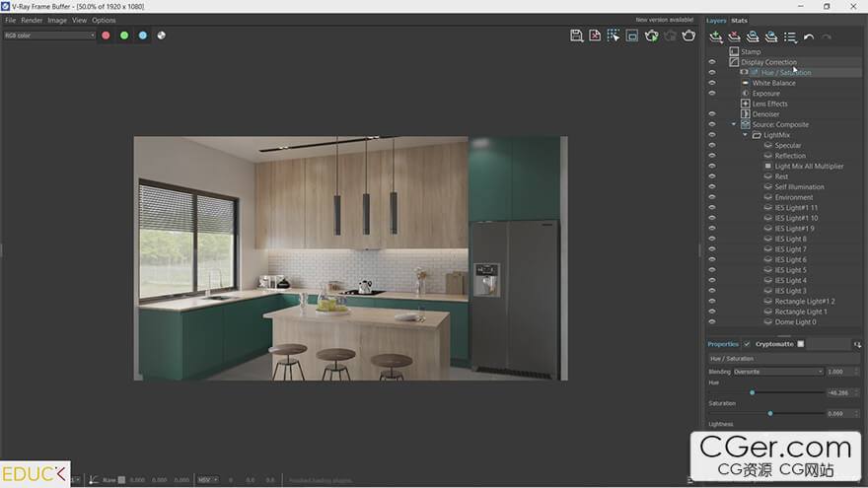
Task: Toggle visibility of the Exposure layer
Action: [x=712, y=94]
